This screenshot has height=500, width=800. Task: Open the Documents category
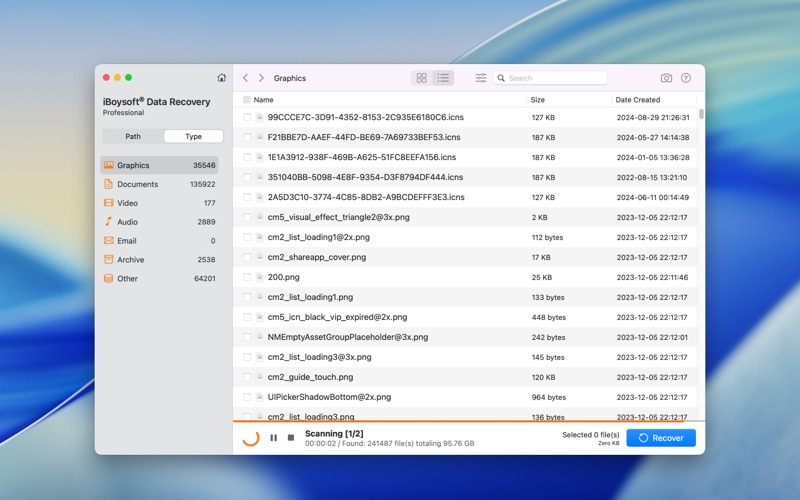tap(138, 184)
